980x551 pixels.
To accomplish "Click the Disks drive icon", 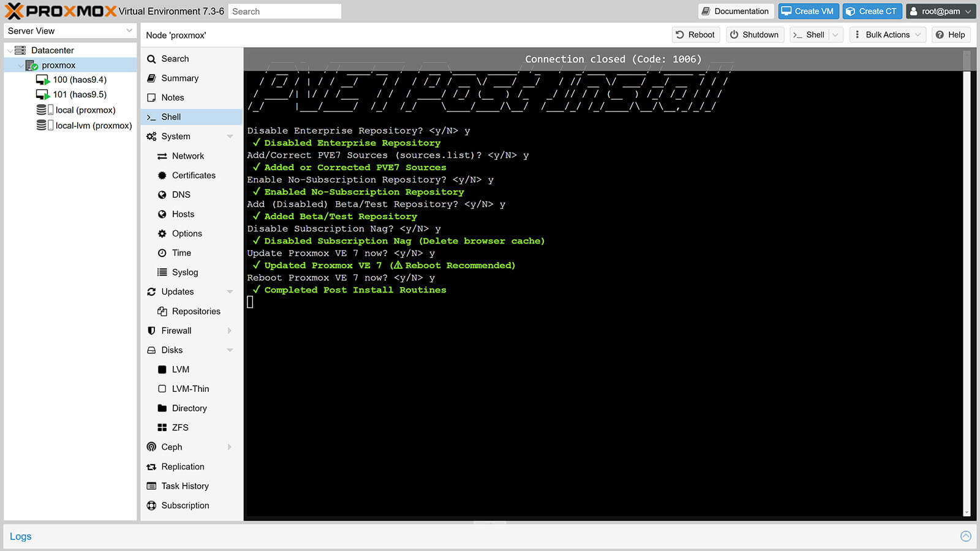I will (151, 350).
